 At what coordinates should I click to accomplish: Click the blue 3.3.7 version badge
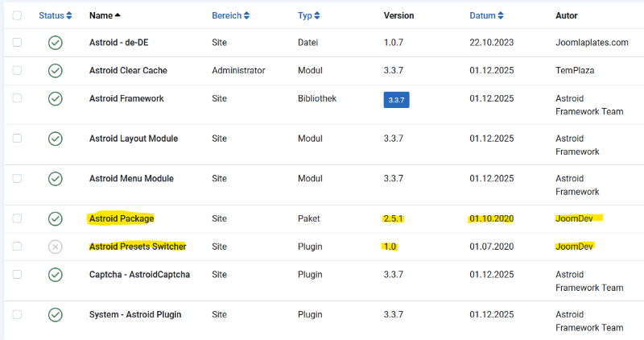pyautogui.click(x=397, y=100)
